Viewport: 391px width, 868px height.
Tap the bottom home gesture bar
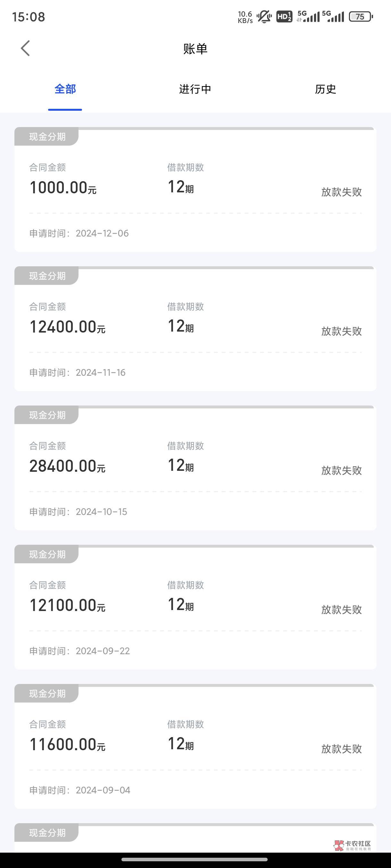tap(195, 859)
